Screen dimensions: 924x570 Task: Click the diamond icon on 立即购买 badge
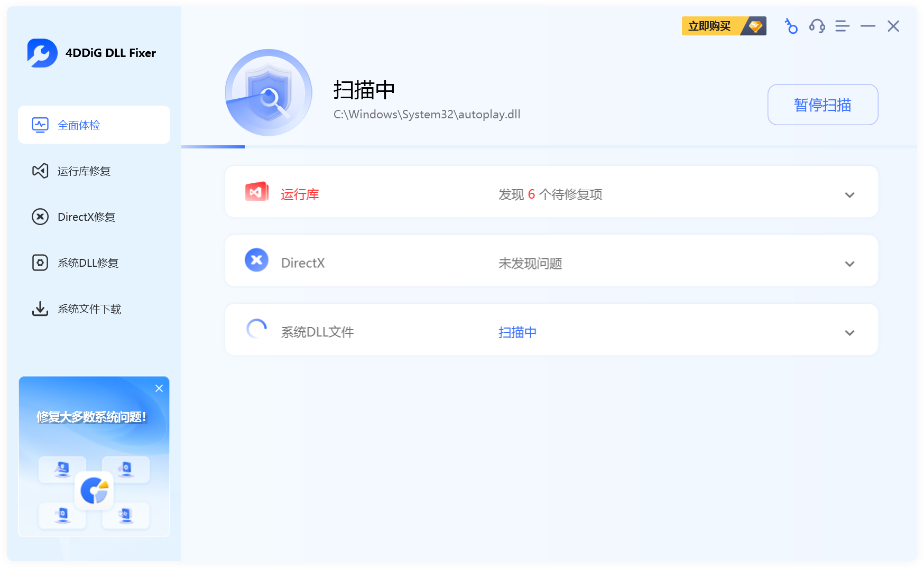(x=756, y=26)
